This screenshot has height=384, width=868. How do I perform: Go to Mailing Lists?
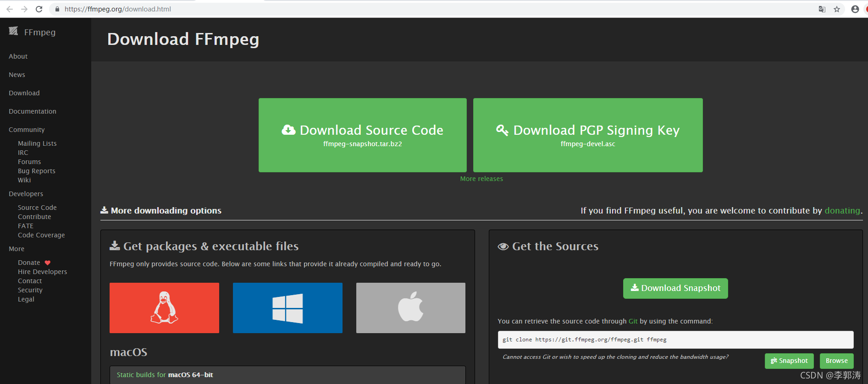click(37, 143)
